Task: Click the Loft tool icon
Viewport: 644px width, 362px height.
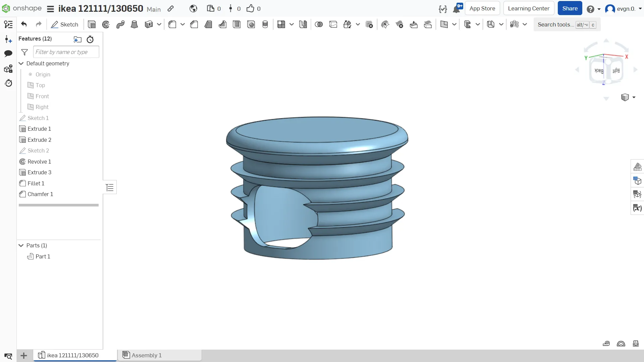Action: pos(134,24)
